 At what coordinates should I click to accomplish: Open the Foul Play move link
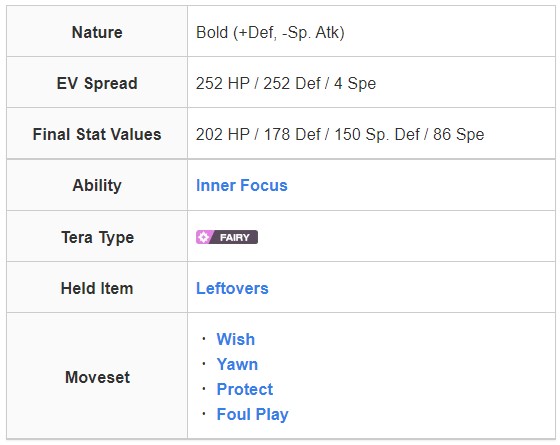(252, 414)
